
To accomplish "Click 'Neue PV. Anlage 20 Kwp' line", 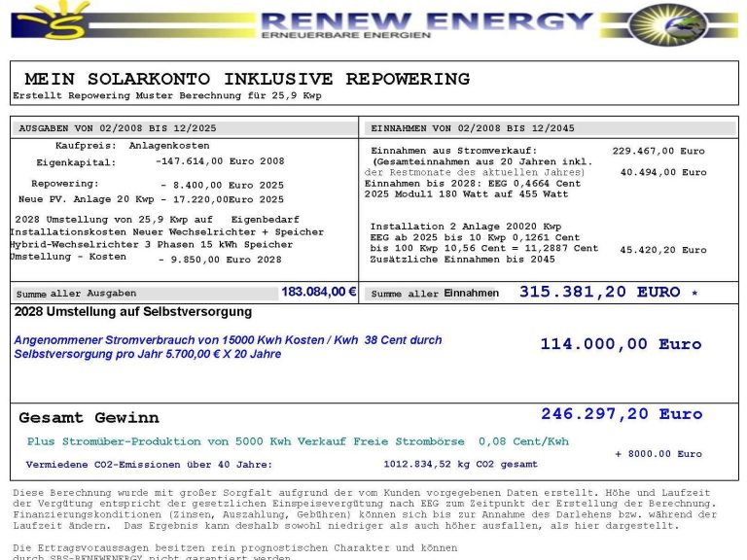I will click(x=151, y=199).
